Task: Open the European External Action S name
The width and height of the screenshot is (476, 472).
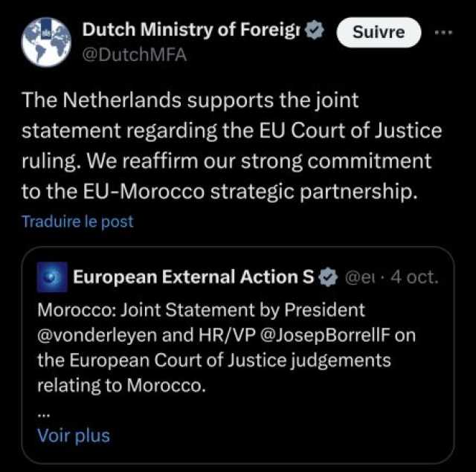Action: pos(193,277)
